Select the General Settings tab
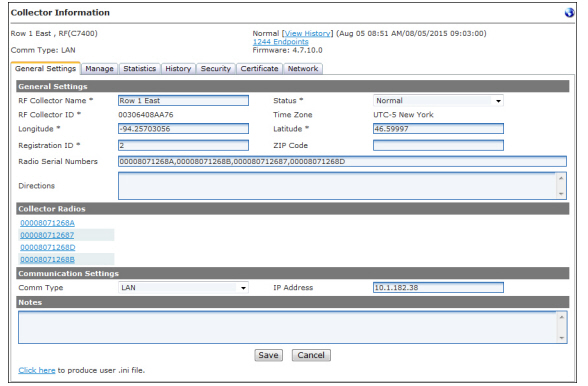 pyautogui.click(x=45, y=69)
